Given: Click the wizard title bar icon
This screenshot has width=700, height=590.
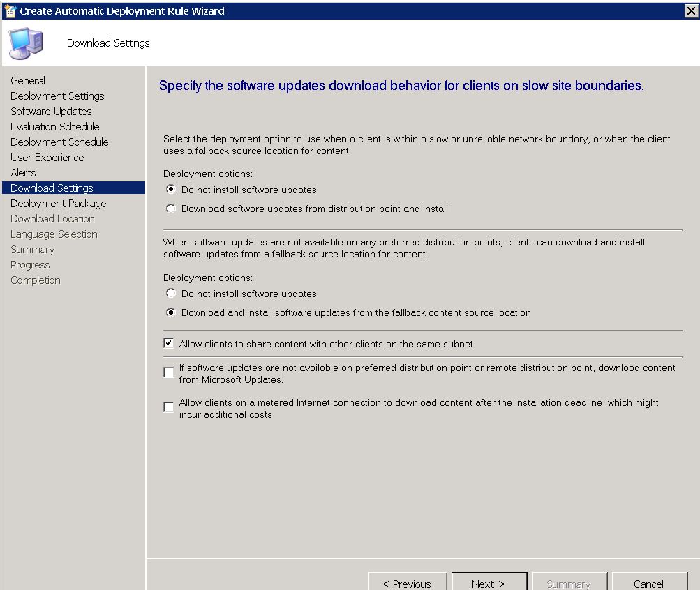Looking at the screenshot, I should [x=10, y=10].
